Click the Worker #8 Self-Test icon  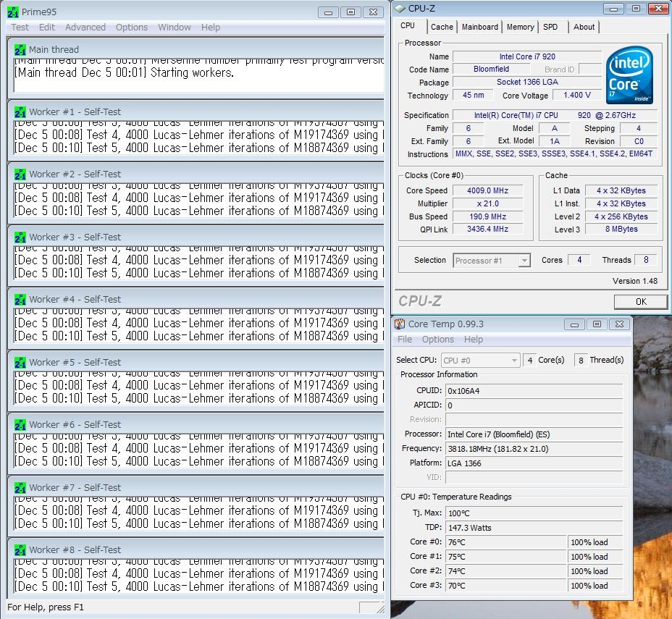(20, 550)
